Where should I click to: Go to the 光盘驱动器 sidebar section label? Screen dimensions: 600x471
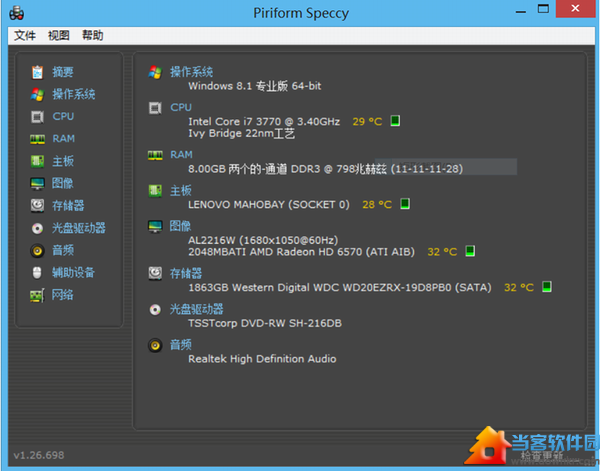[79, 228]
